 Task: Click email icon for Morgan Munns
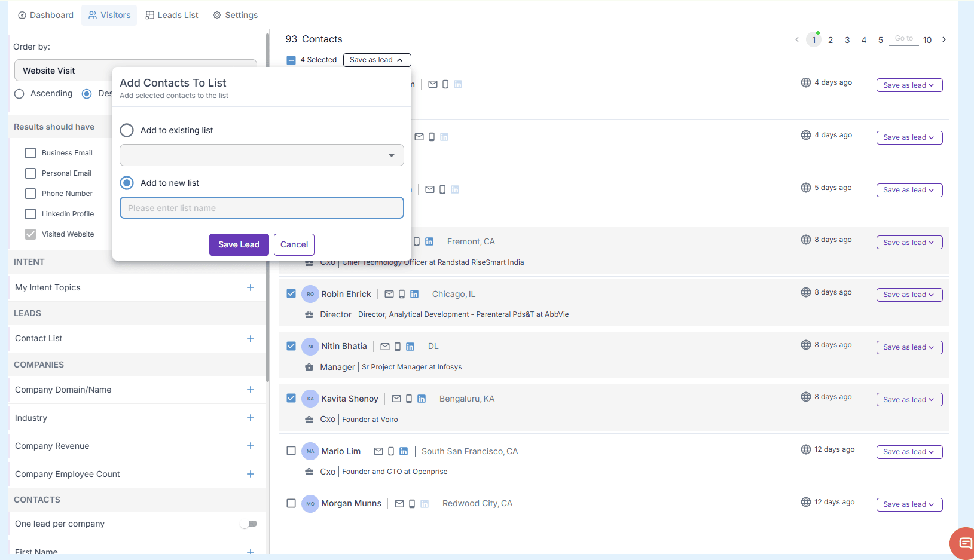coord(399,504)
